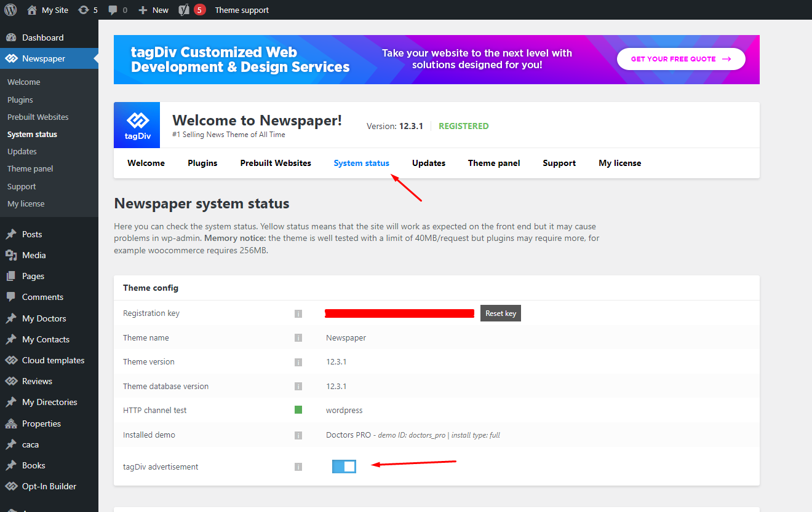
Task: Click the My Doctors pin icon
Action: [x=11, y=318]
